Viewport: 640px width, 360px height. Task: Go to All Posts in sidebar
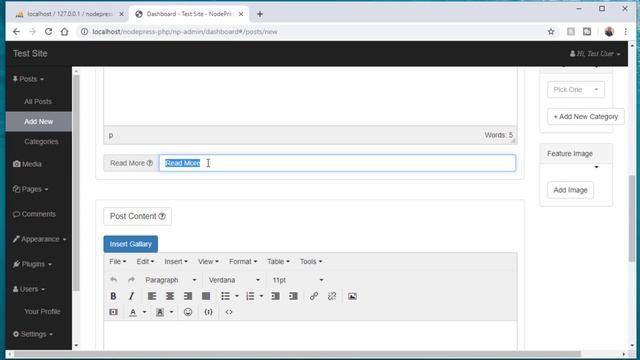(x=38, y=101)
